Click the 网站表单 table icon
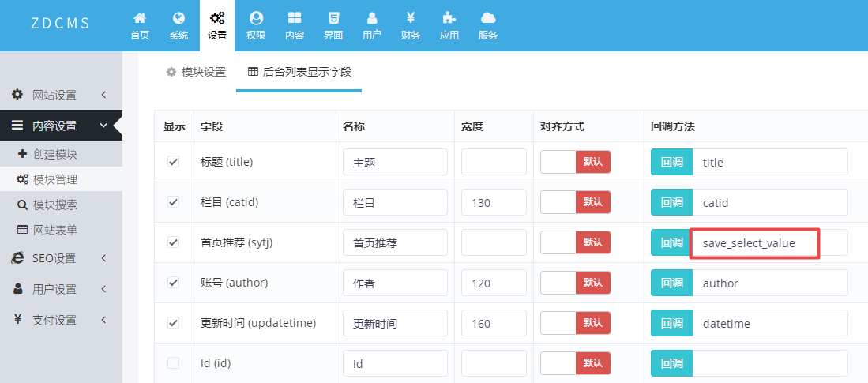This screenshot has width=868, height=383. [x=23, y=230]
